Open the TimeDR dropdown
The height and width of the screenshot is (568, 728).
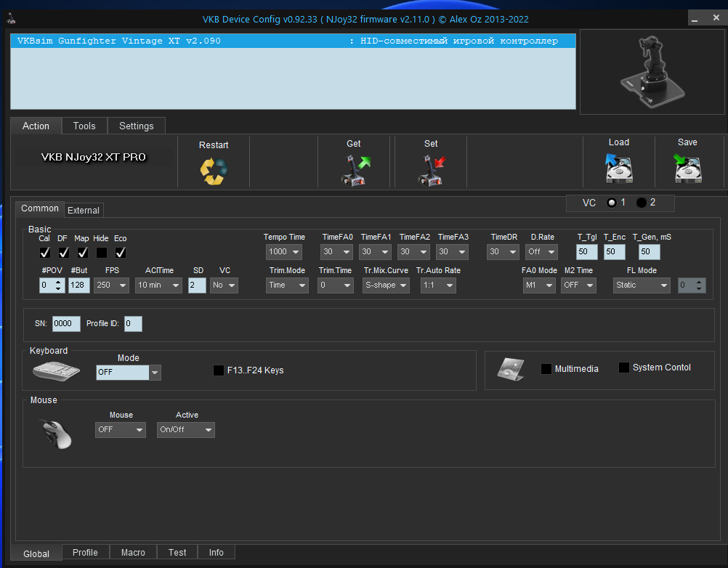tap(503, 252)
